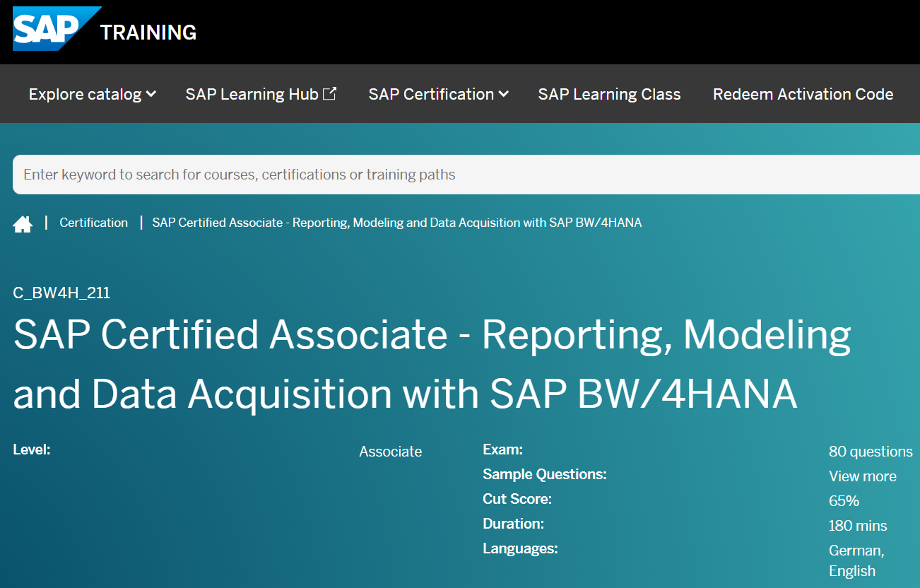
Task: Select the exam code C_BW4H_211
Action: (x=61, y=293)
